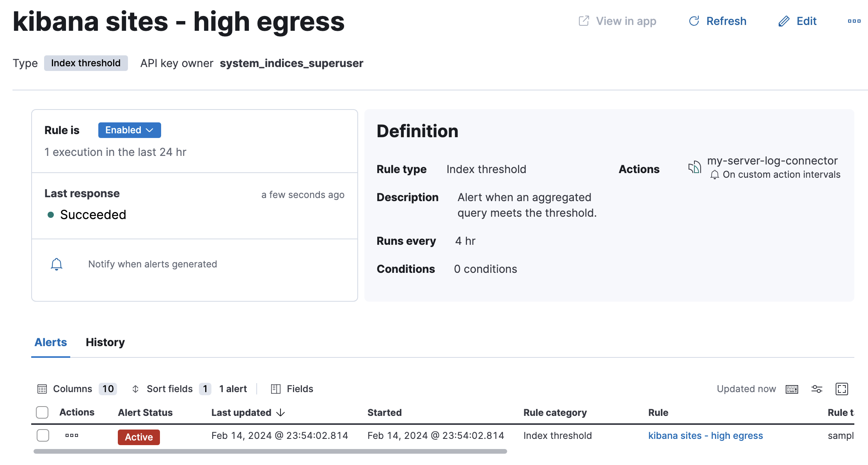Open keyboard shortcuts icon in alerts table
868x465 pixels.
coord(792,389)
